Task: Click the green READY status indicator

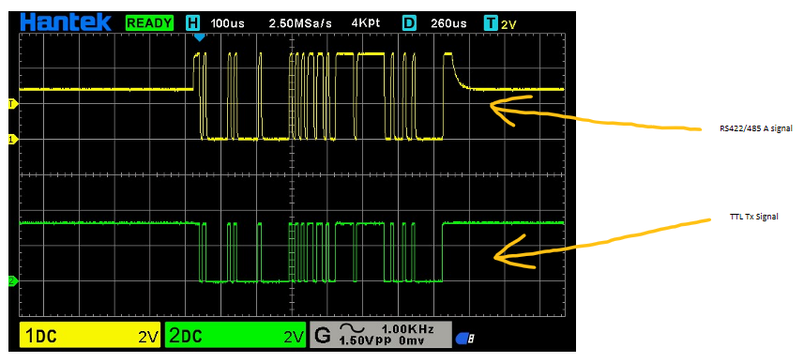Action: pos(150,23)
